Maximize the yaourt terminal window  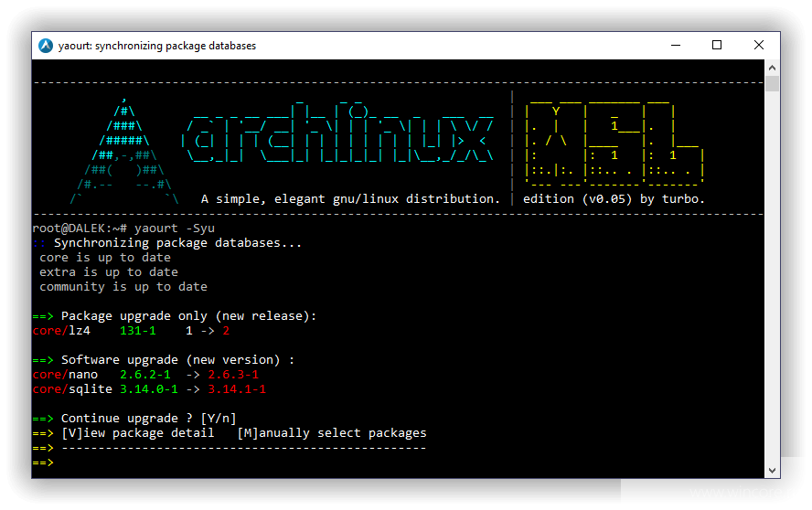pyautogui.click(x=717, y=46)
